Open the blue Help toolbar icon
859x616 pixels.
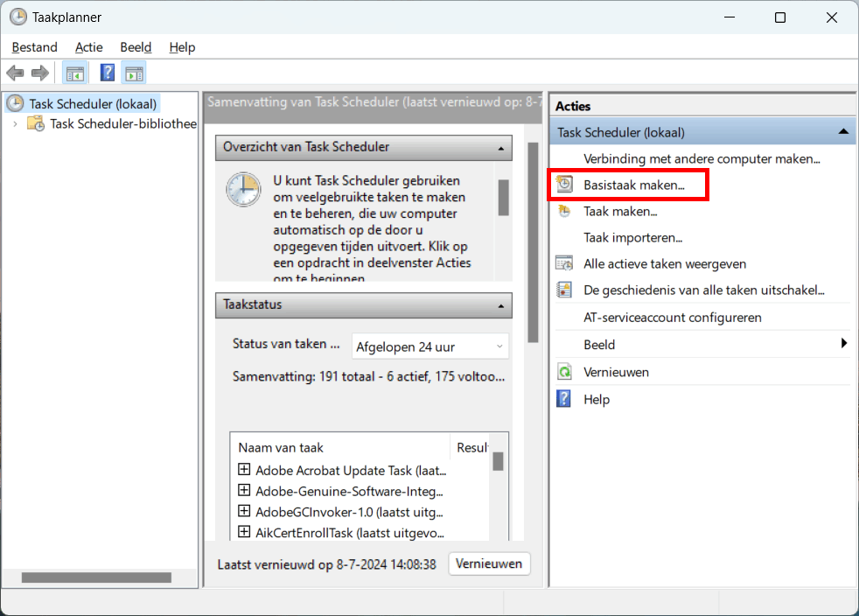[x=108, y=73]
